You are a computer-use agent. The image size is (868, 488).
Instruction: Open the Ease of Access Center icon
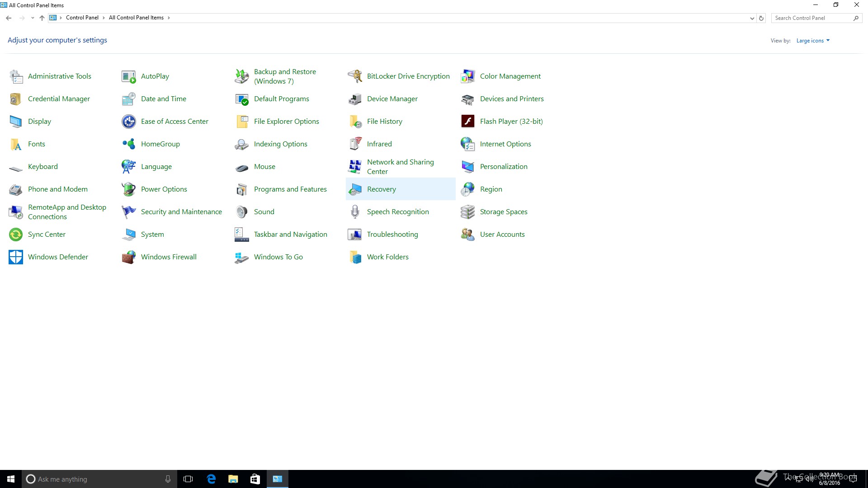click(129, 122)
